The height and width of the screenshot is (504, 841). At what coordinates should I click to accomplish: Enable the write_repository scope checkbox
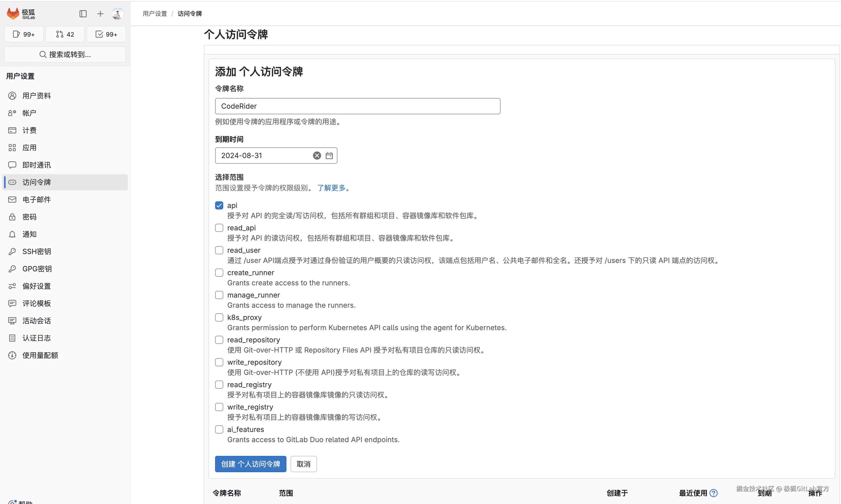219,362
